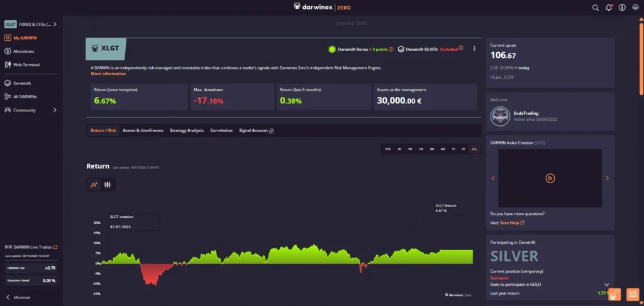
Task: Collapse sidebar with Minimize chevron
Action: (x=8, y=297)
